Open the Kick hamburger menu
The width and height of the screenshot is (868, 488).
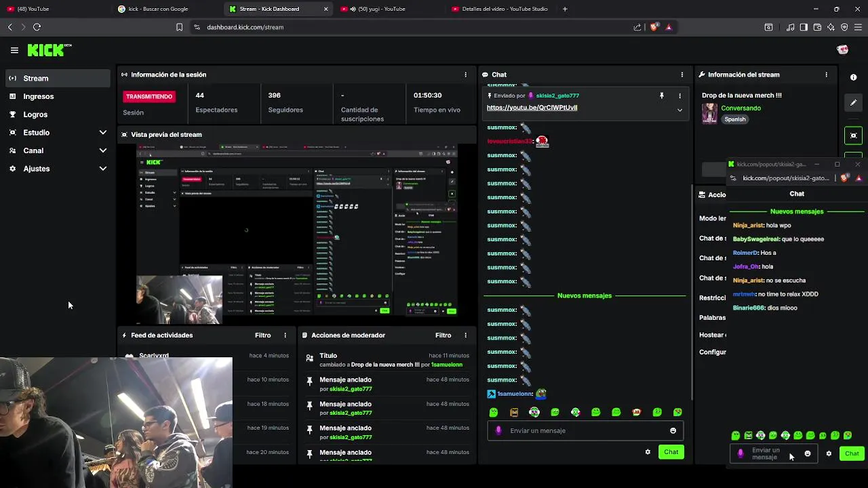(x=14, y=50)
